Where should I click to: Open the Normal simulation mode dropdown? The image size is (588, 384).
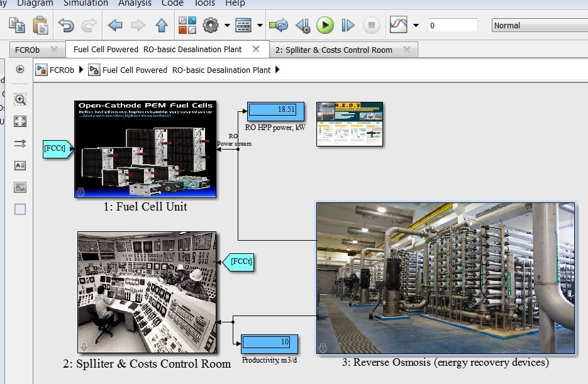point(540,26)
